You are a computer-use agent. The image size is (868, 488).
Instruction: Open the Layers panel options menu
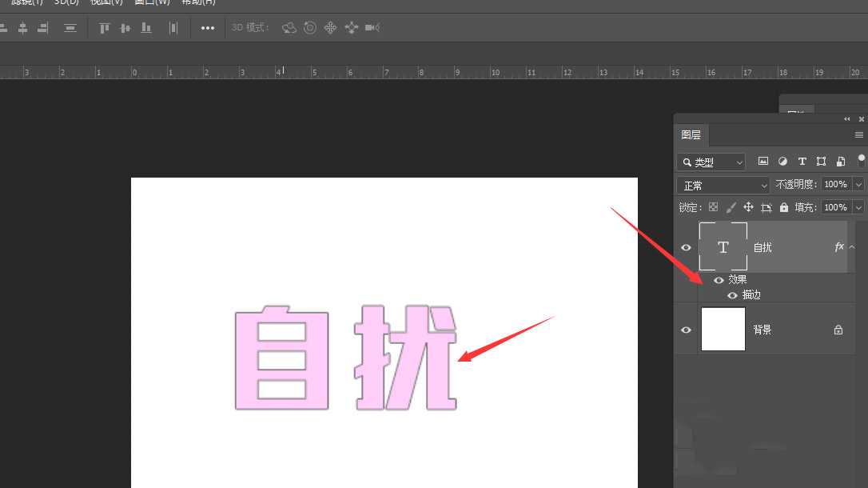click(858, 134)
